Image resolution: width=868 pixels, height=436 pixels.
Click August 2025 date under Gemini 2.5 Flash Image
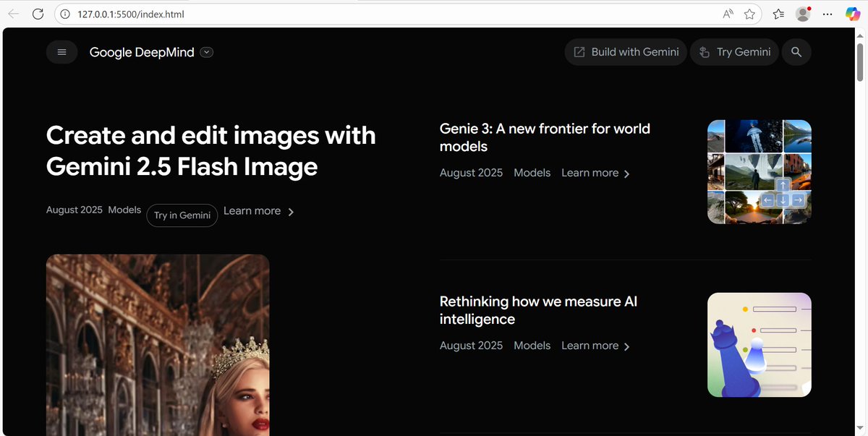75,210
